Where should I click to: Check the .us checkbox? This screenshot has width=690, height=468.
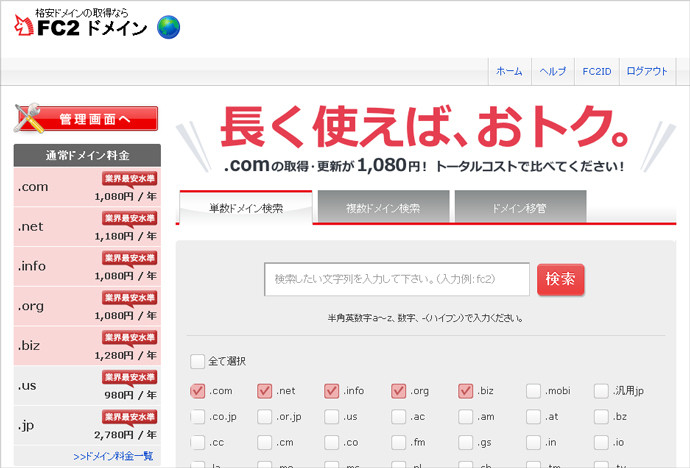pos(331,417)
